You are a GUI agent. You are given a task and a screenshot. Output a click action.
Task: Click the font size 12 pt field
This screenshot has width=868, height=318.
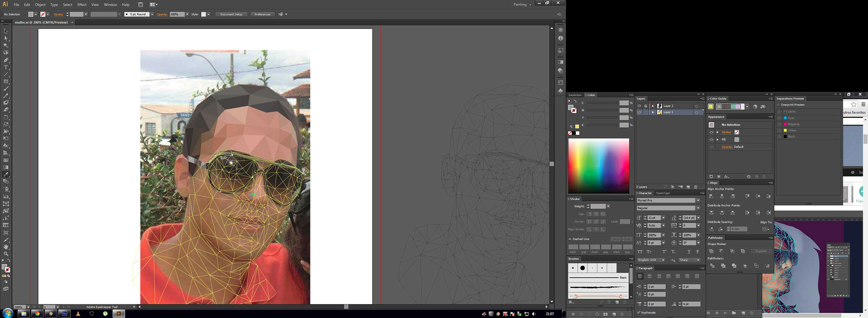[x=653, y=218]
